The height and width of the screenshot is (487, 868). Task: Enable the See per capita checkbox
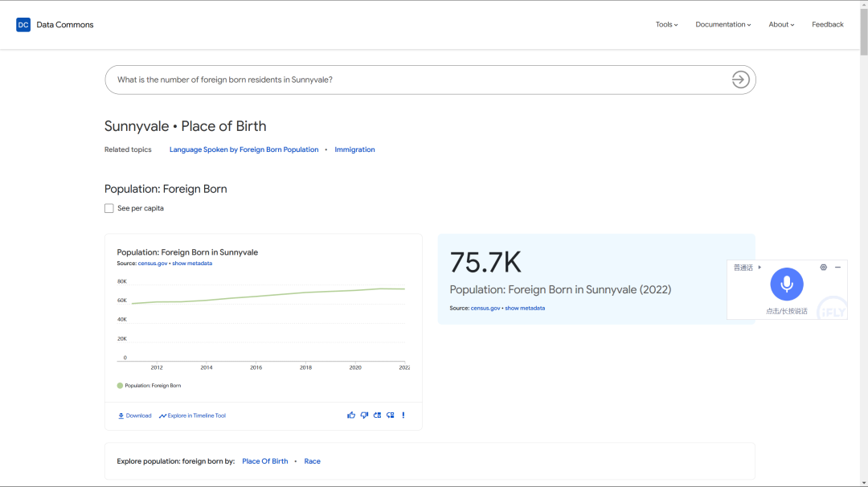[109, 208]
